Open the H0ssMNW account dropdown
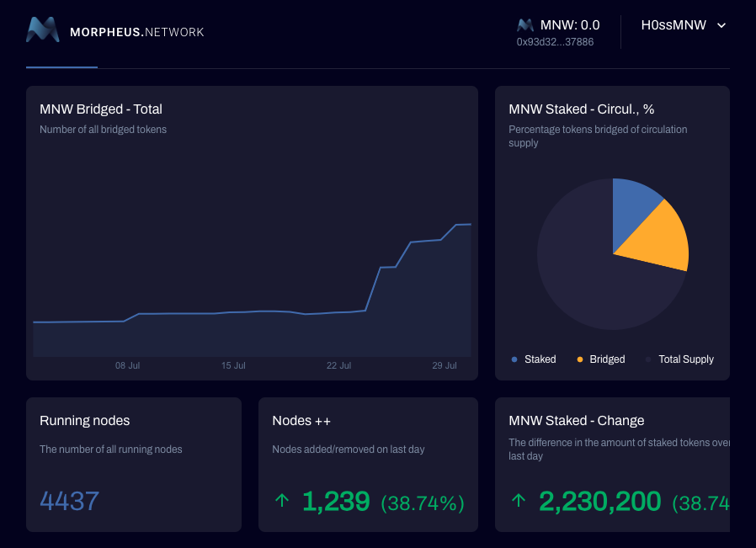Viewport: 756px width, 548px height. (684, 25)
